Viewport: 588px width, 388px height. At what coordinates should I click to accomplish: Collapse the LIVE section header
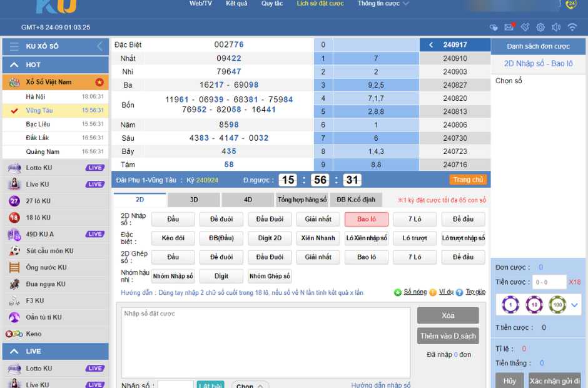pos(55,352)
